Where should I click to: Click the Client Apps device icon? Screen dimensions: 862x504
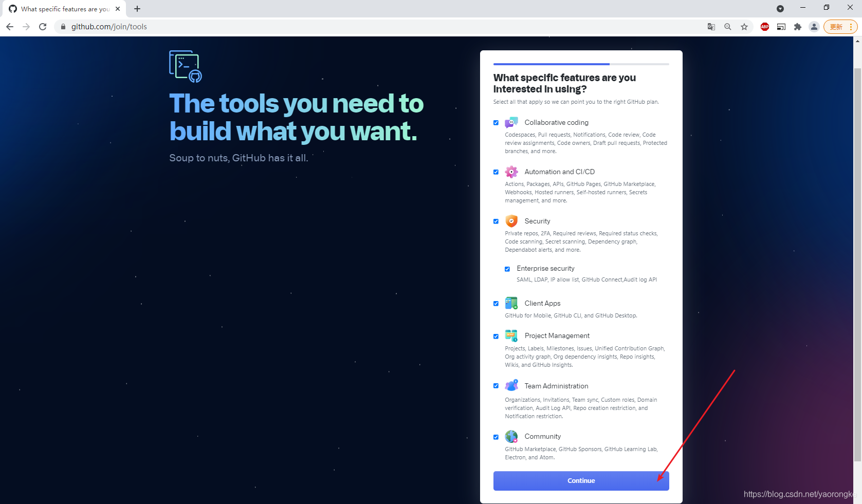(x=511, y=303)
